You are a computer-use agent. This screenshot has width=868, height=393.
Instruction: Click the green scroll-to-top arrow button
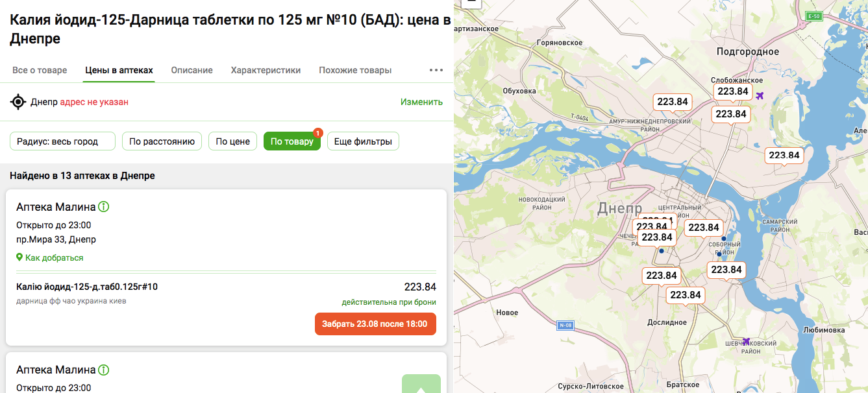click(421, 385)
